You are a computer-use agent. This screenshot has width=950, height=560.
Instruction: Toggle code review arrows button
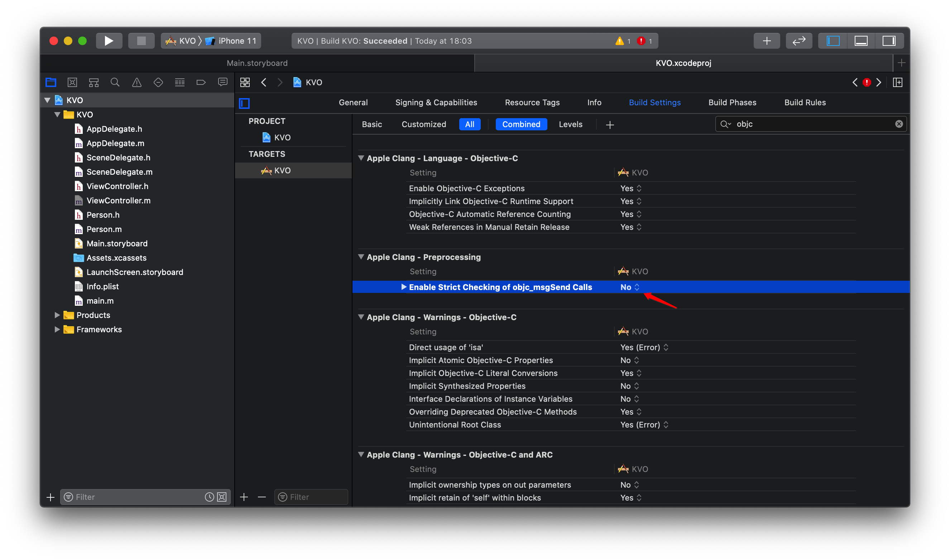pyautogui.click(x=798, y=41)
